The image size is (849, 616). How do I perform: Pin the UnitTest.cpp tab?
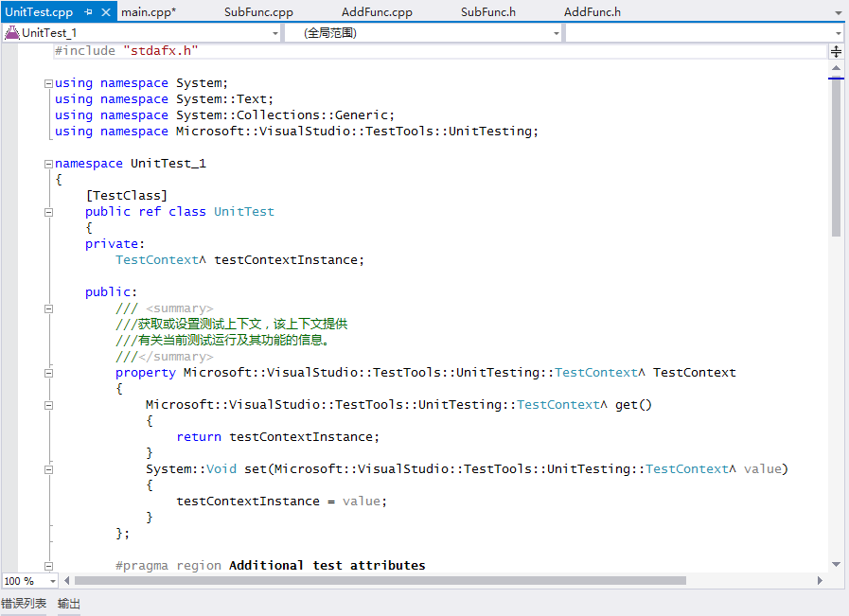(89, 12)
